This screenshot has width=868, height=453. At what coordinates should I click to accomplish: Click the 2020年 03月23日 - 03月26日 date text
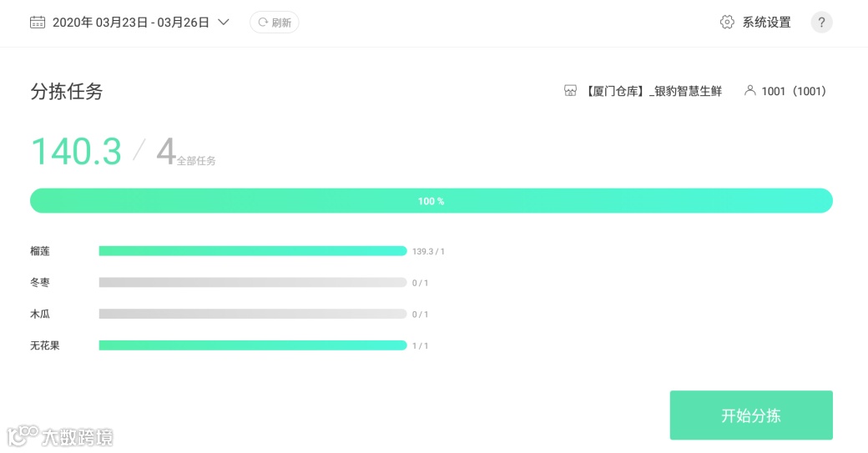coord(131,23)
